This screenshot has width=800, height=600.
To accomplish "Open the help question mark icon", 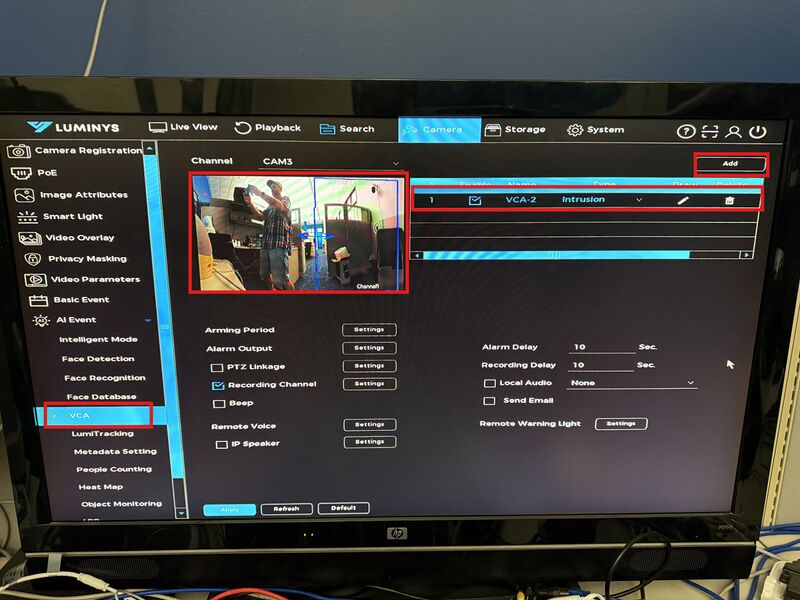I will coord(686,132).
